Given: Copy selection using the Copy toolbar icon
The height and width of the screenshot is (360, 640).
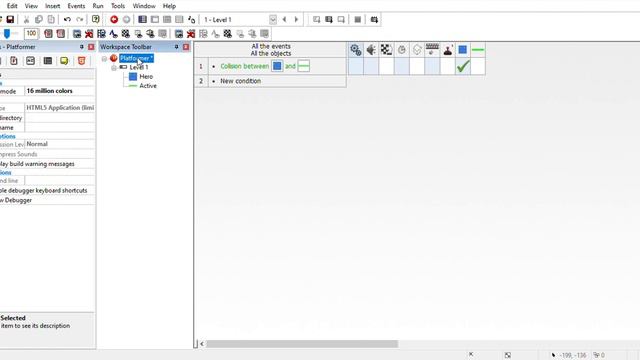Looking at the screenshot, I should (39, 19).
